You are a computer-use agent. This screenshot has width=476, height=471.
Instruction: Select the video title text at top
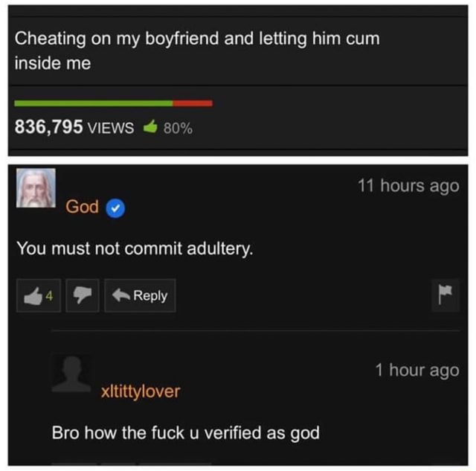point(197,51)
